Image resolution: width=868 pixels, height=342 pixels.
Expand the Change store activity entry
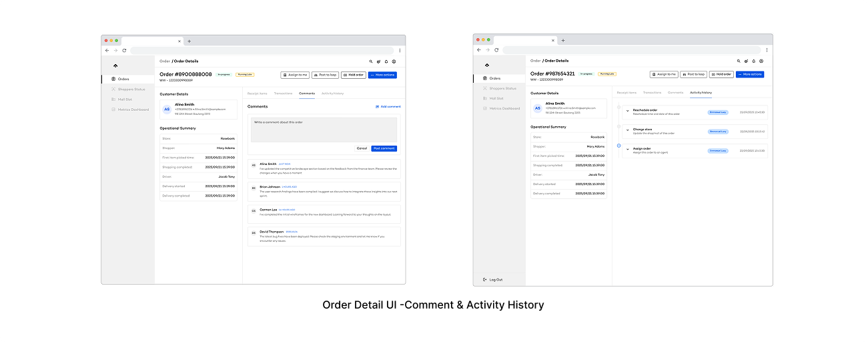[x=628, y=130]
